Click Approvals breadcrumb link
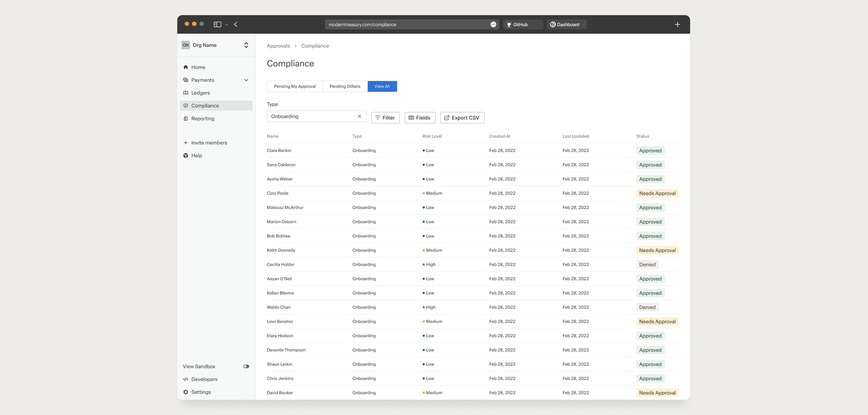Screen dimensions: 868x415 278,46
